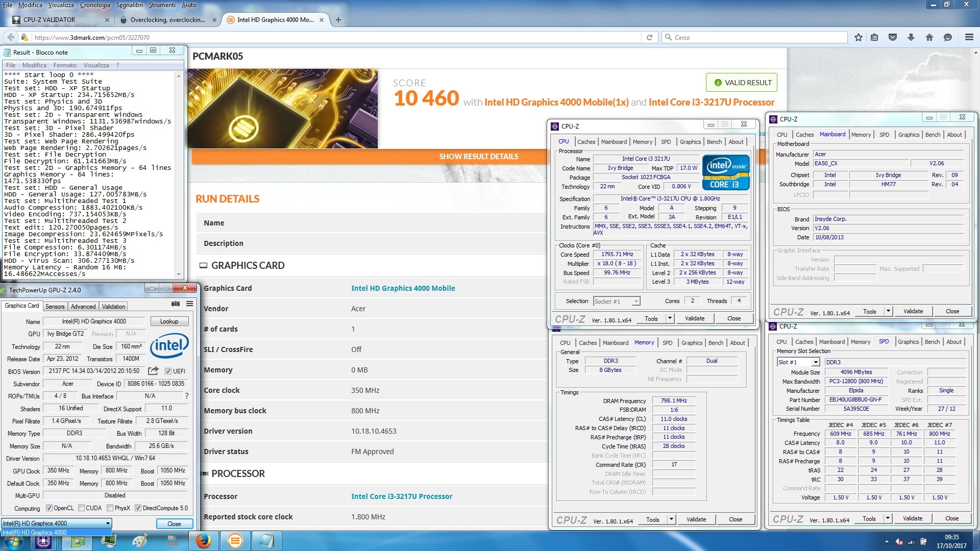Open Tools dropdown arrow in CPU-Z SPD window
Image resolution: width=980 pixels, height=551 pixels.
click(x=888, y=518)
